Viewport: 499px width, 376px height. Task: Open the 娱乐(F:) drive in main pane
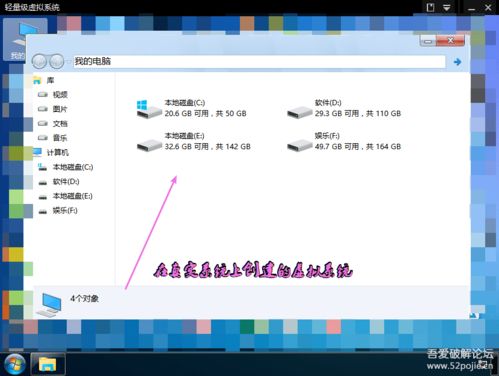(x=299, y=145)
